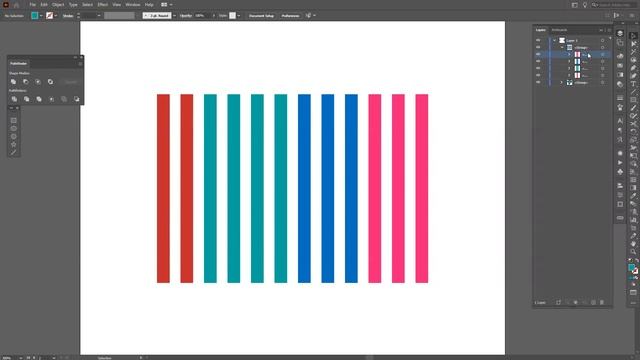
Task: Click the target circle of the first <Group>
Action: point(602,47)
